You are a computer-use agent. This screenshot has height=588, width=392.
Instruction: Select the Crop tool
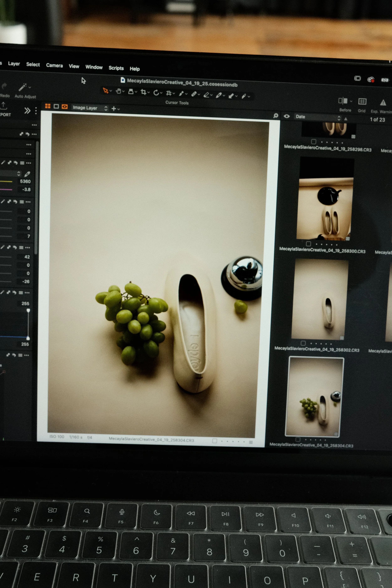(143, 92)
